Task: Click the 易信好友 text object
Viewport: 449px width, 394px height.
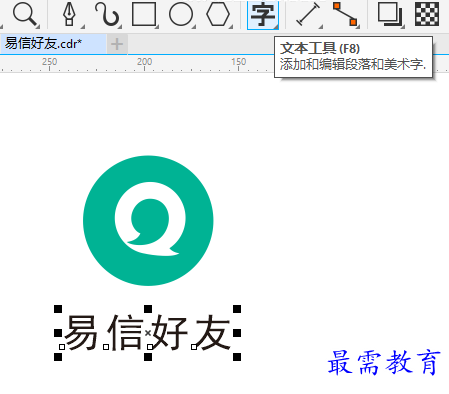Action: 148,333
